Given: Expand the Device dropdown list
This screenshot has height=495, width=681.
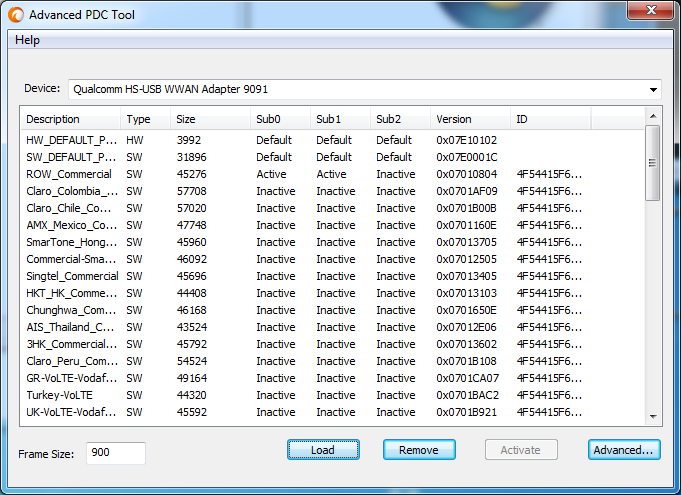Looking at the screenshot, I should 653,89.
